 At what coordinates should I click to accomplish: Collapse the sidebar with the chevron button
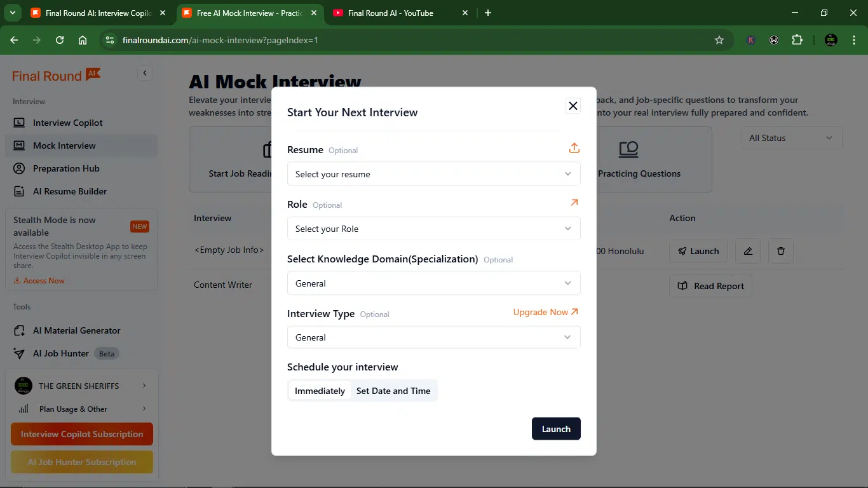145,73
